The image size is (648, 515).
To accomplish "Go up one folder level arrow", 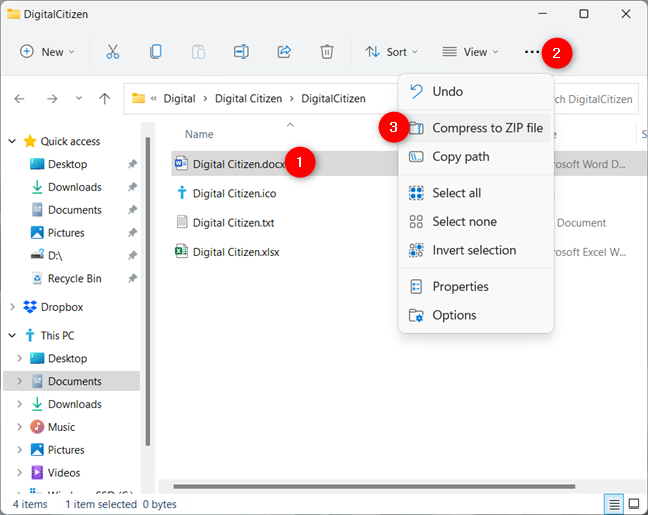I will [105, 99].
